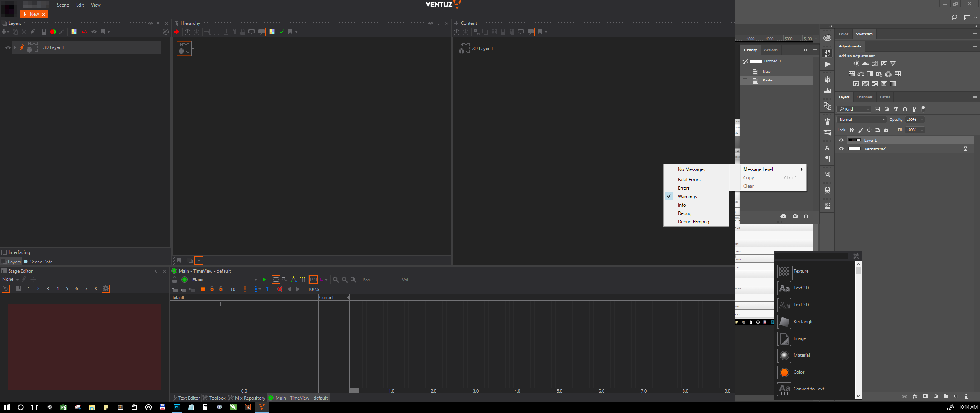Switch to the Channels tab

864,97
